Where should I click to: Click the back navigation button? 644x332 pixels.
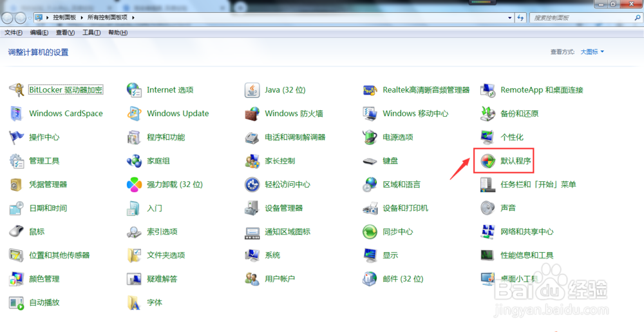pyautogui.click(x=7, y=17)
